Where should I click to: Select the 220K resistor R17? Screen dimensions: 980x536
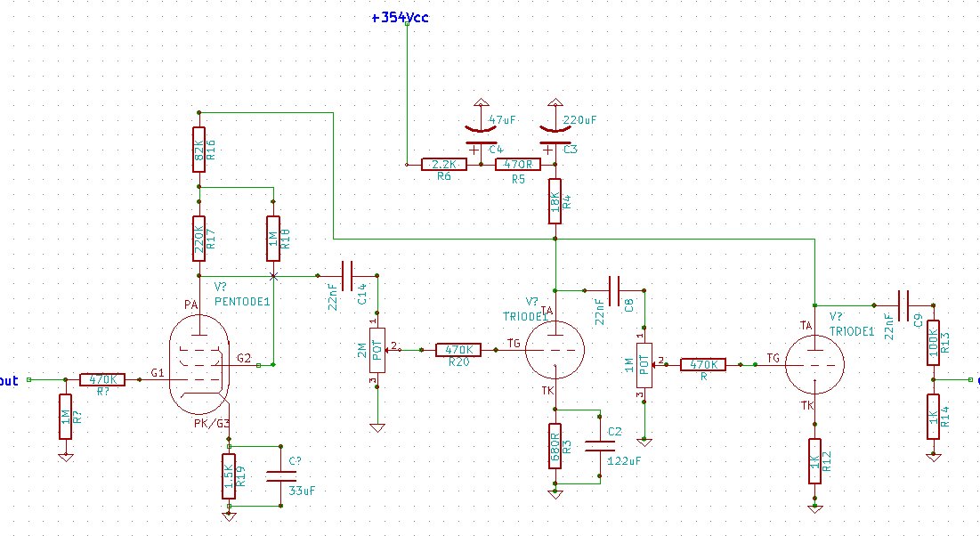coord(198,239)
